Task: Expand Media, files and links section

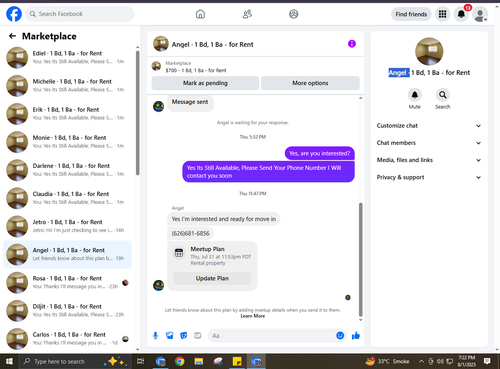Action: click(x=429, y=160)
